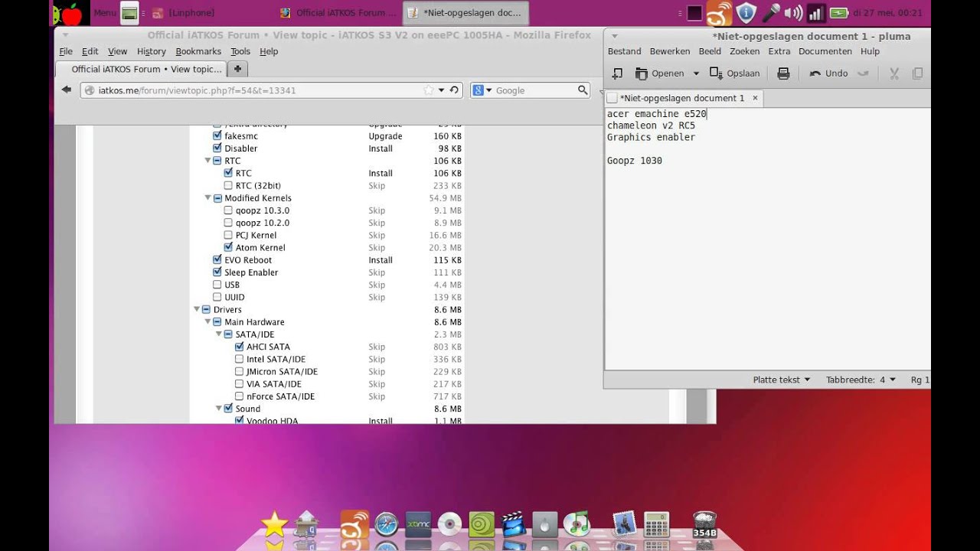The height and width of the screenshot is (551, 980).
Task: Open the Tools menu in Firefox
Action: (240, 51)
